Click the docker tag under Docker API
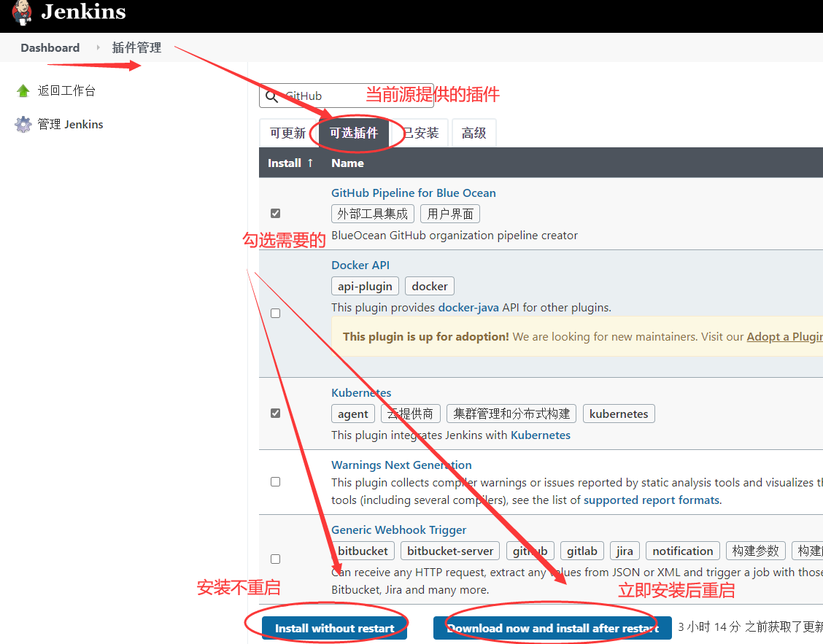The image size is (823, 644). point(429,286)
